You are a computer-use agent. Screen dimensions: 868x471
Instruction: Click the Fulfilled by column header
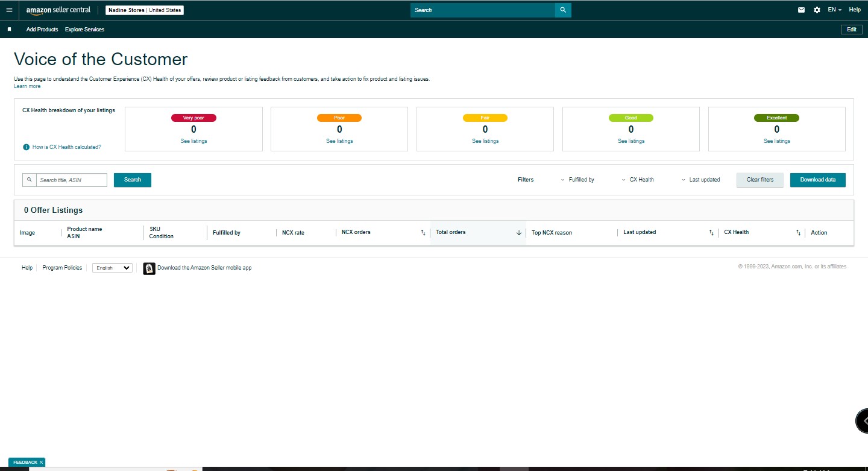tap(227, 233)
